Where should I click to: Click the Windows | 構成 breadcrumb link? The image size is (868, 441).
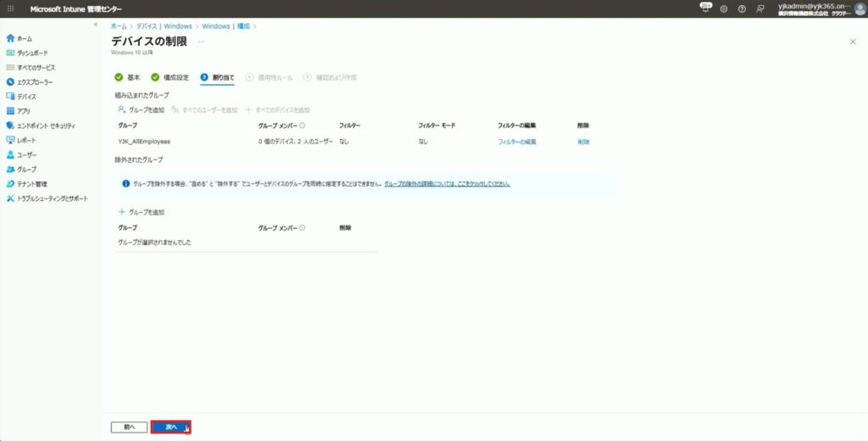point(225,26)
